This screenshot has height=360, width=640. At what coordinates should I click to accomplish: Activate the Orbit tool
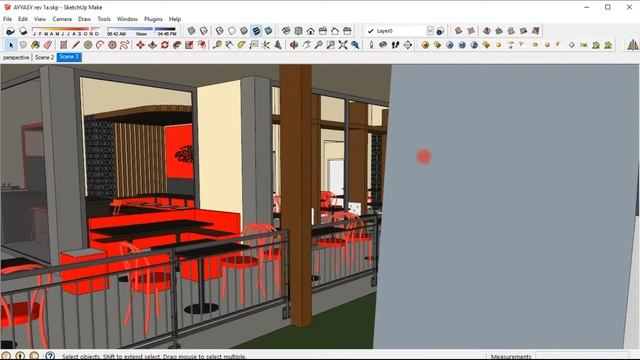[294, 45]
